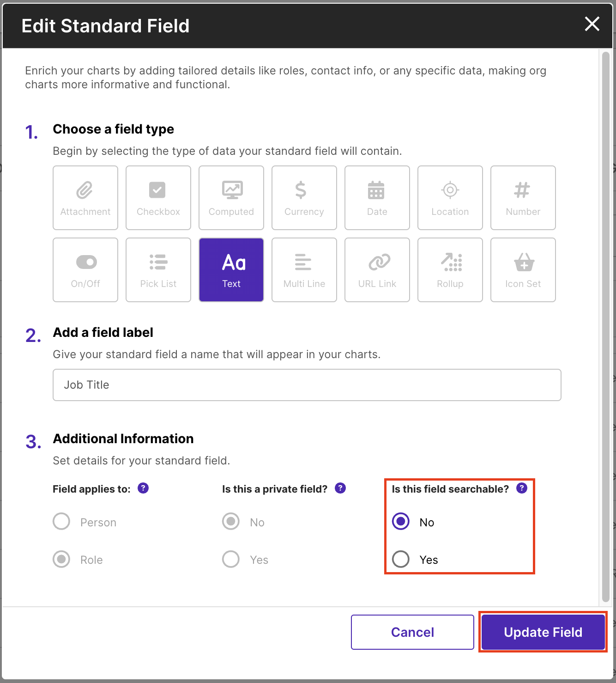This screenshot has width=616, height=683.
Task: Select the Pick List field type
Action: coord(158,270)
